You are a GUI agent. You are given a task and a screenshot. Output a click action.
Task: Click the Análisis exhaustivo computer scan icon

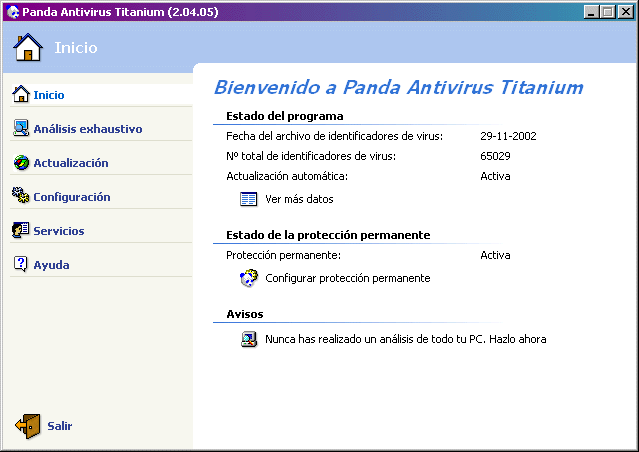pyautogui.click(x=21, y=128)
